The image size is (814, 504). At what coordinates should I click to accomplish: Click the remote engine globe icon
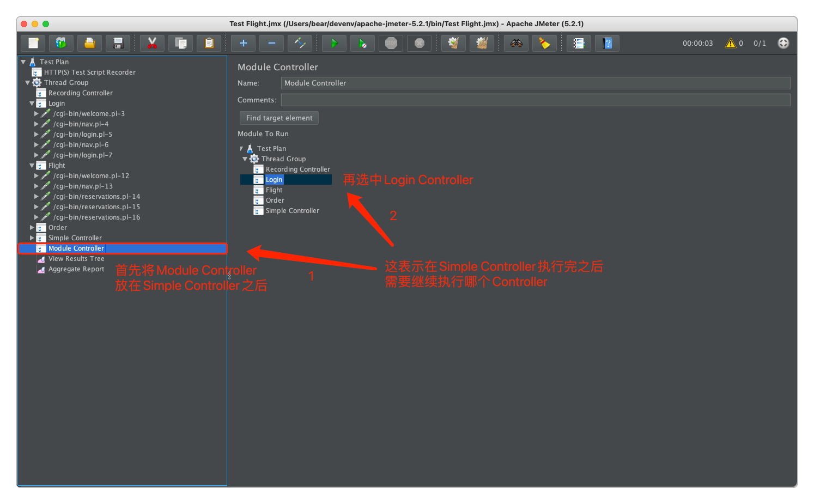pos(783,43)
